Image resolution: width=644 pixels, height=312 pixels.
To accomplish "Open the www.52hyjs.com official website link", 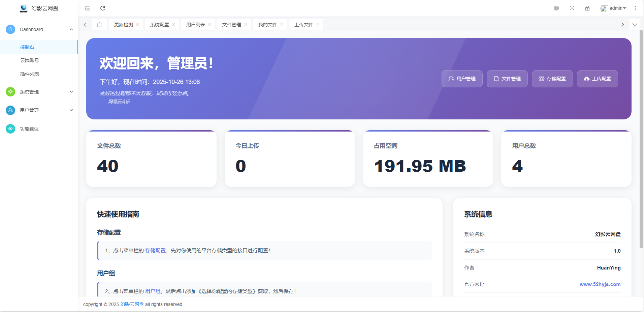I will pos(600,284).
